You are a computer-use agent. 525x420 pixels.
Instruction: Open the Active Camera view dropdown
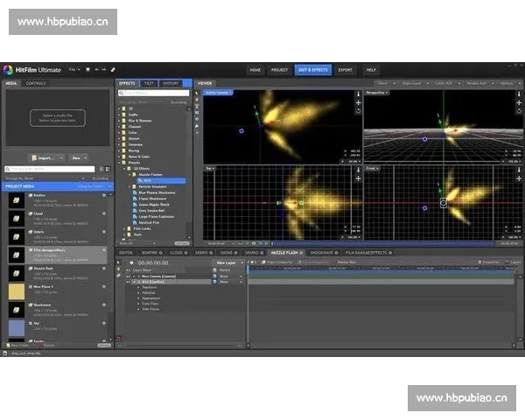(x=219, y=92)
